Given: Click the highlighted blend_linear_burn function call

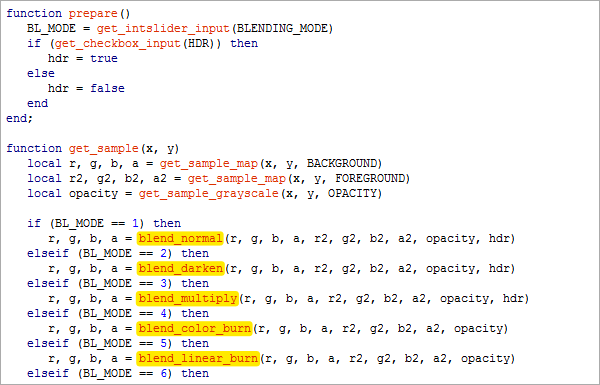Looking at the screenshot, I should point(198,358).
